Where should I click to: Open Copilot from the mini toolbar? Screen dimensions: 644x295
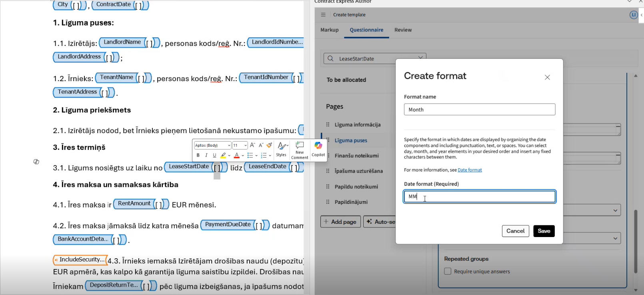[318, 149]
